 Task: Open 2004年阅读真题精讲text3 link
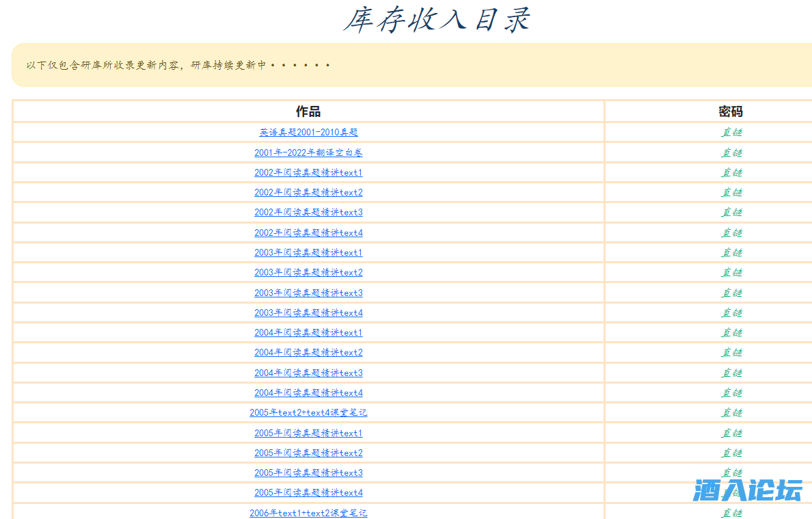(x=308, y=373)
